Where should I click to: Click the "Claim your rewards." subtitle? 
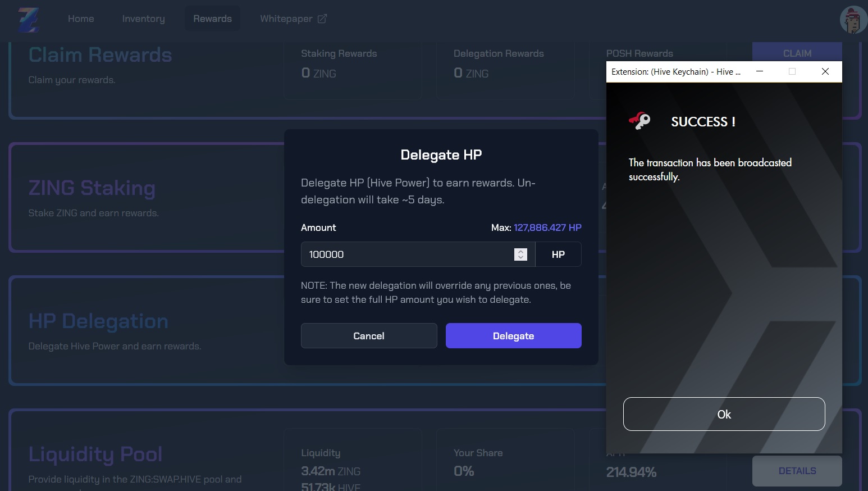[72, 80]
